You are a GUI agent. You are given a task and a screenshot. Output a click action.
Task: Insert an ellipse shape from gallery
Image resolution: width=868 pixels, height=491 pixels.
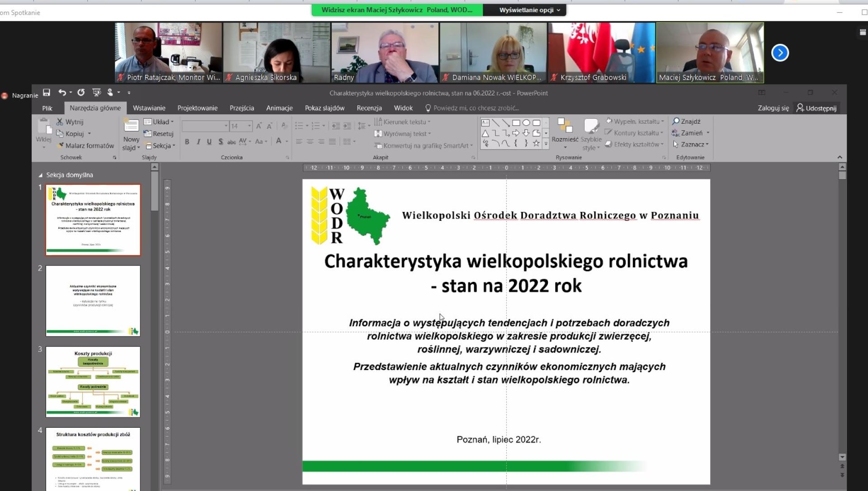coord(526,122)
